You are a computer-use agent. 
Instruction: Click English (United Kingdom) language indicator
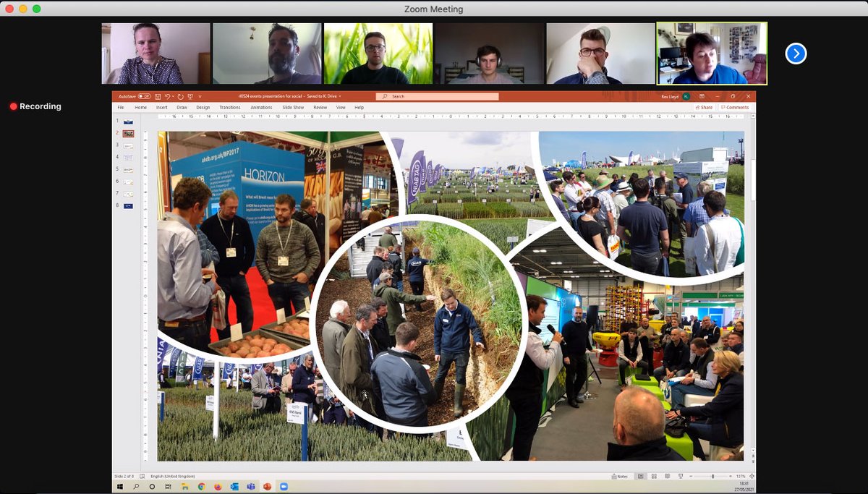point(172,477)
